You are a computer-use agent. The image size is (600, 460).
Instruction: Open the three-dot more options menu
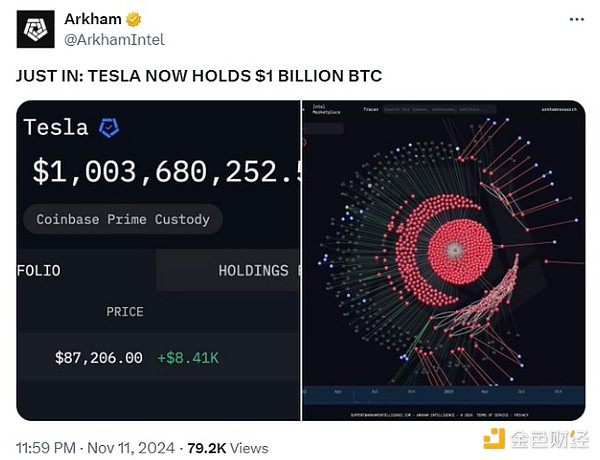click(x=577, y=19)
